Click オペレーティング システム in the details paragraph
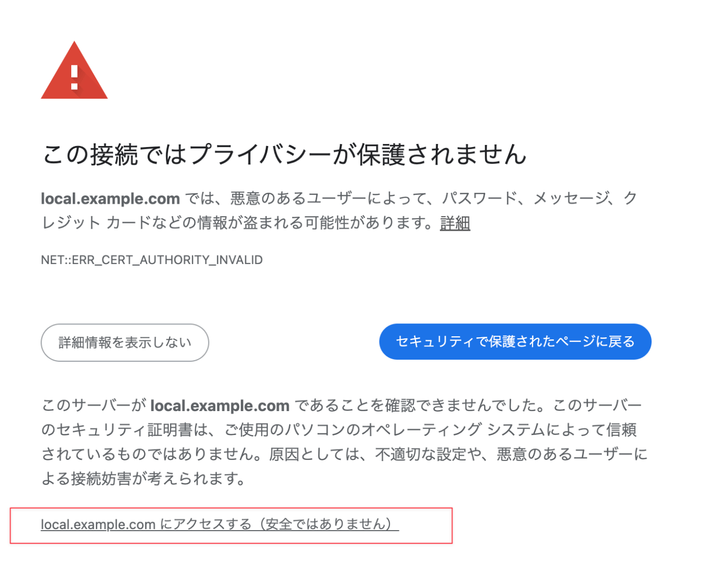 pyautogui.click(x=453, y=430)
